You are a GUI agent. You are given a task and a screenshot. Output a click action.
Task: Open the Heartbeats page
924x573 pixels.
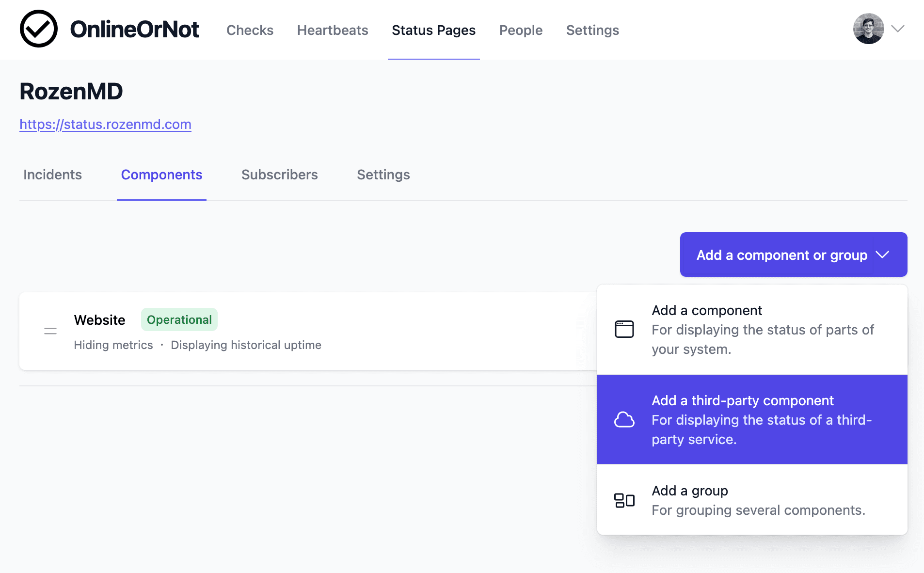tap(333, 30)
